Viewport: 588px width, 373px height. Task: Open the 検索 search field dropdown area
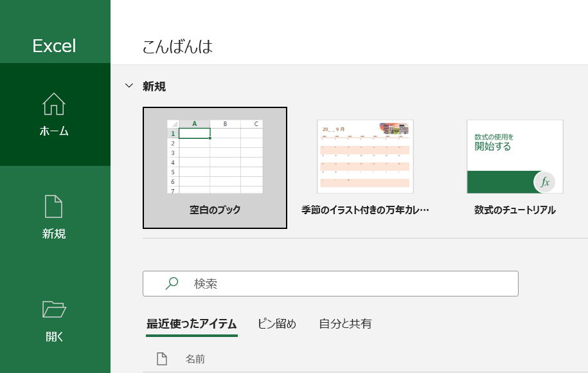[x=330, y=283]
